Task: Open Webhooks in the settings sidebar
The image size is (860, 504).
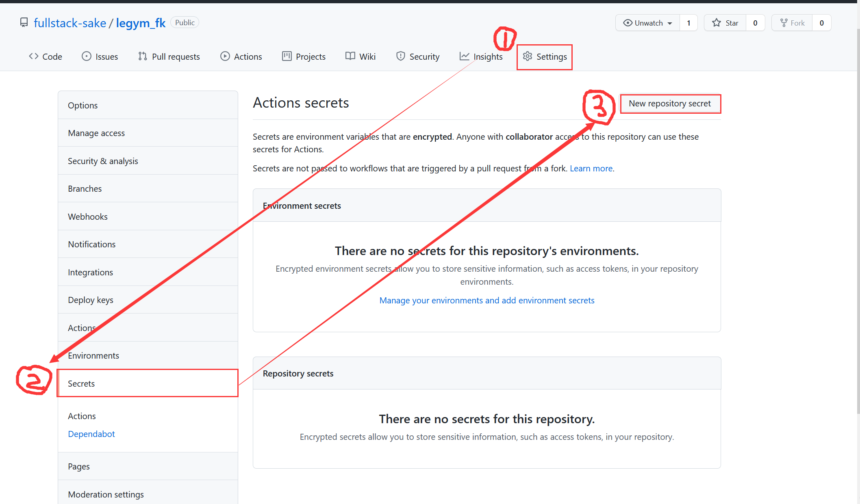Action: pos(88,217)
